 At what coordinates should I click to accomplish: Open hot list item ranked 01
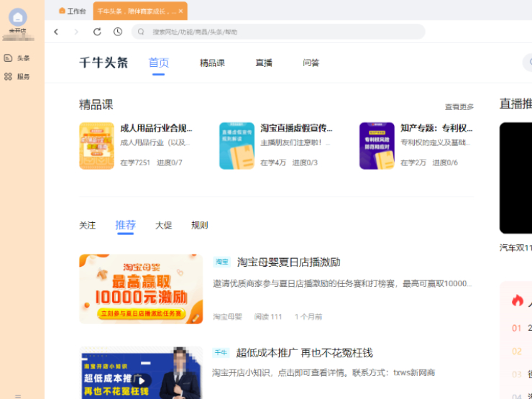tap(521, 328)
